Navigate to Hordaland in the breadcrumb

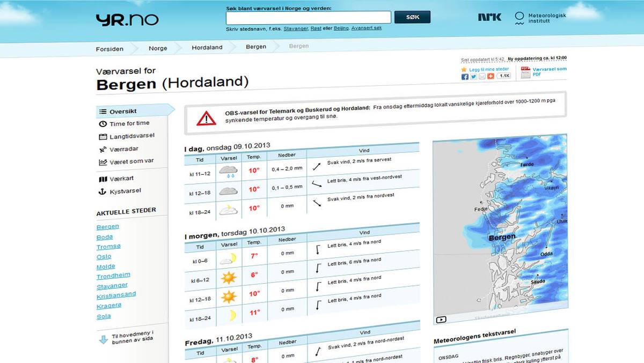pos(207,48)
